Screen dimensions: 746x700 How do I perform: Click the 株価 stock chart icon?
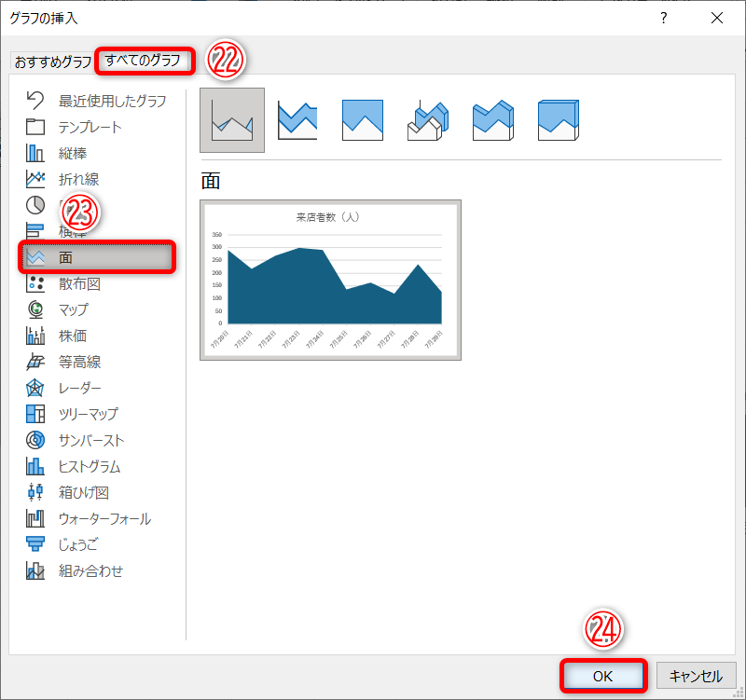tap(35, 336)
